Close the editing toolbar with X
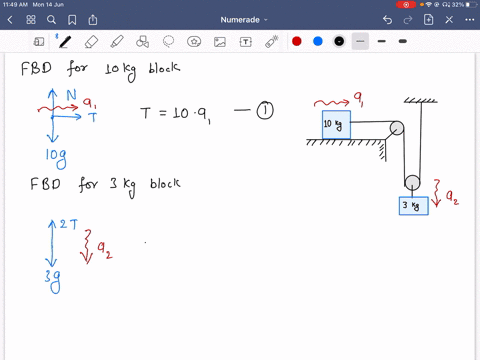480x360 pixels. (x=449, y=20)
